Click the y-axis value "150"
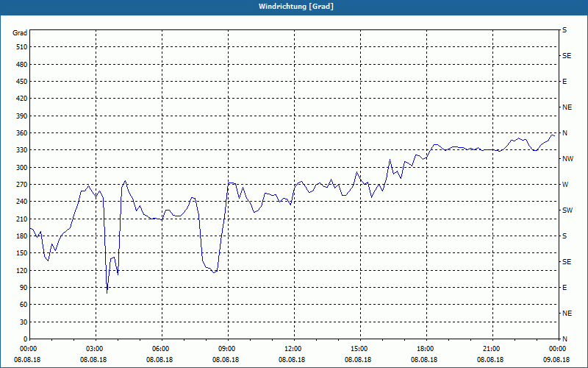 (22, 253)
